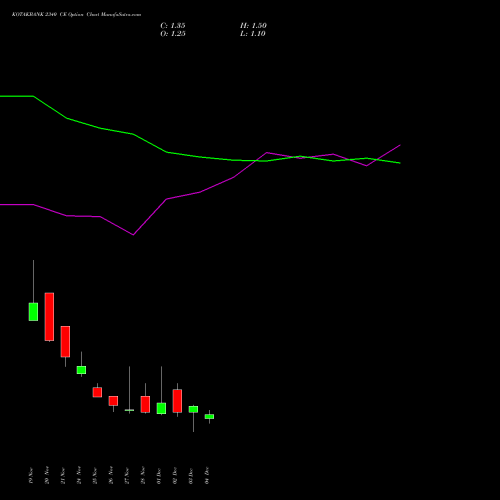Click the last green candlestick above 04 Dec
This screenshot has height=500, width=500.
click(209, 417)
